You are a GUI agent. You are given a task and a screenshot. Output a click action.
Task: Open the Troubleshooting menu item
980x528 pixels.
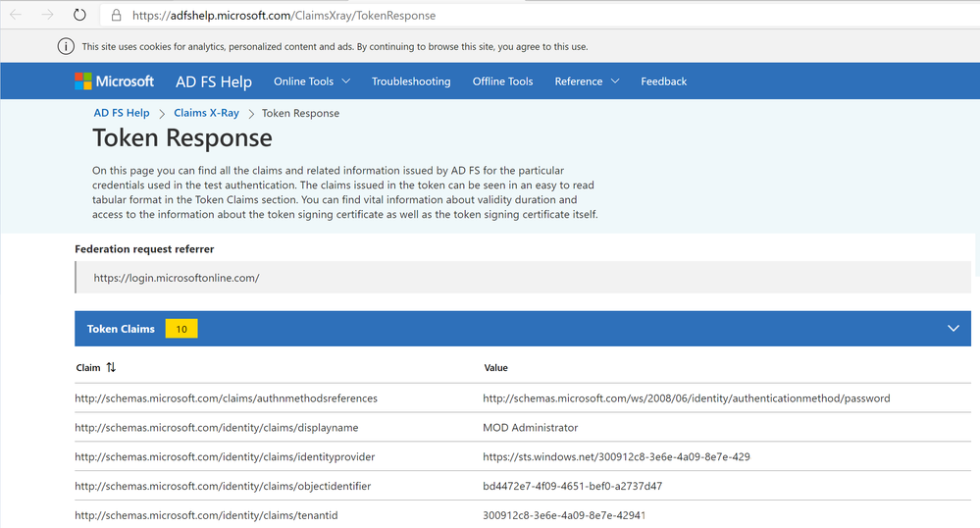click(411, 81)
